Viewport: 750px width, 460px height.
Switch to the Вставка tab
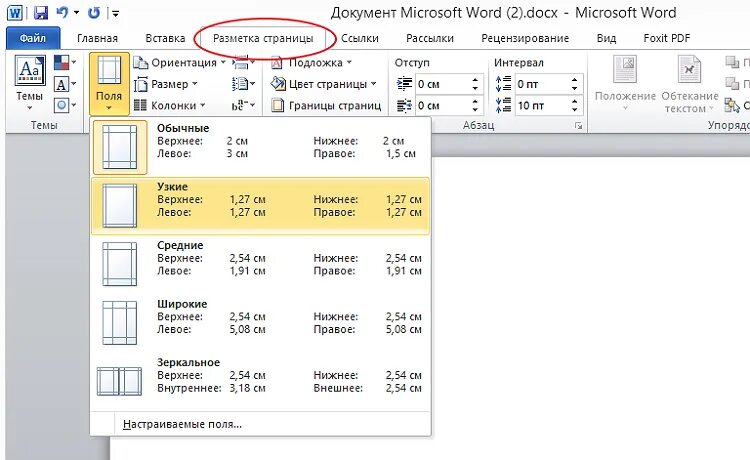click(165, 38)
